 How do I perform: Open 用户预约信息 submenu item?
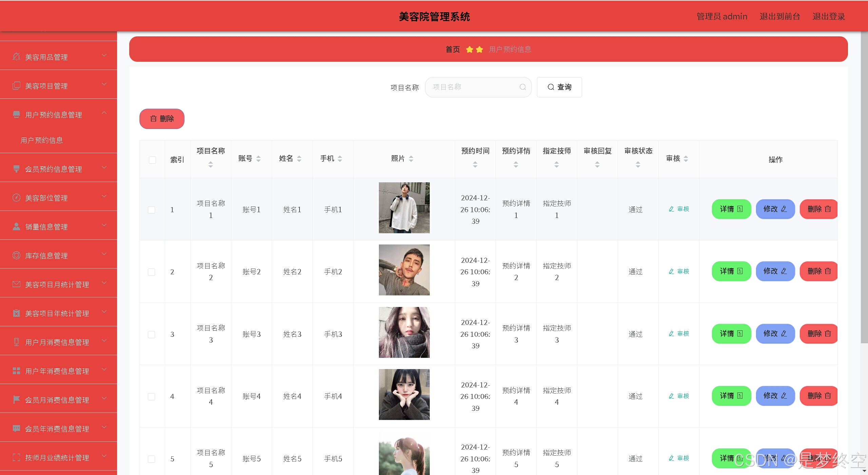pos(42,140)
